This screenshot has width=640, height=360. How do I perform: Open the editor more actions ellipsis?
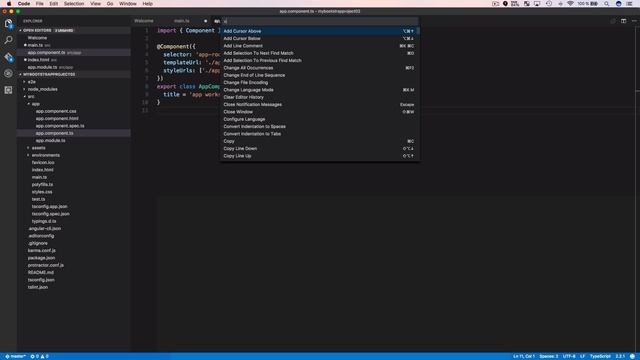click(634, 21)
